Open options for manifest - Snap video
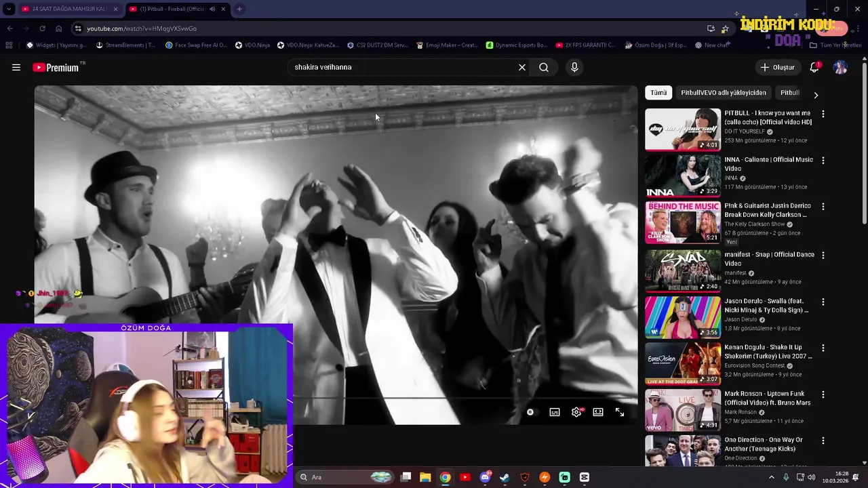868x488 pixels. point(823,256)
